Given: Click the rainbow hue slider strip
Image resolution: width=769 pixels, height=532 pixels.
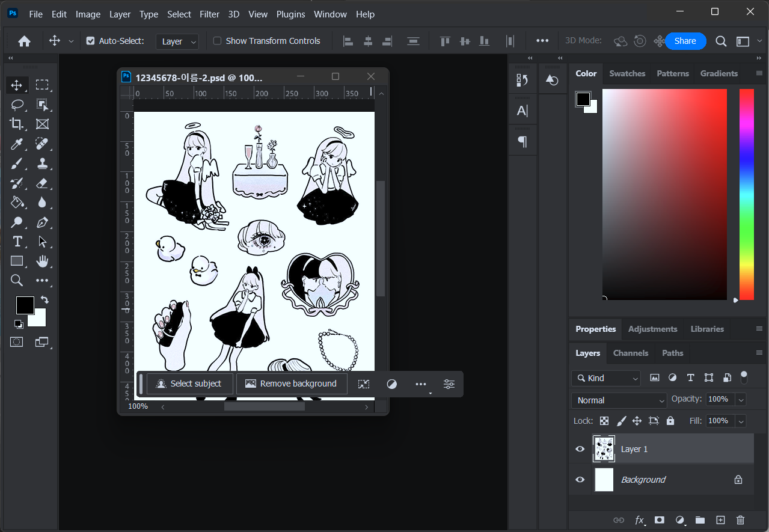Looking at the screenshot, I should 746,194.
